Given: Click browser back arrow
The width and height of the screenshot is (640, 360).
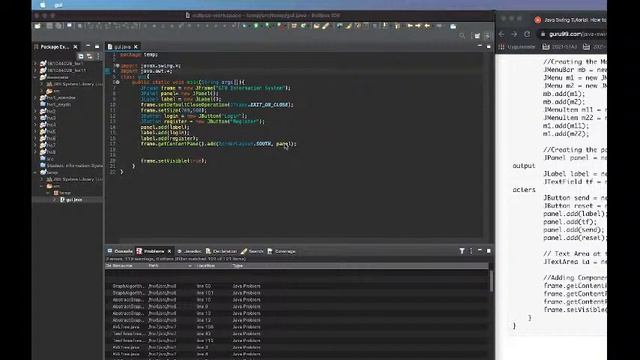Looking at the screenshot, I should coord(502,34).
